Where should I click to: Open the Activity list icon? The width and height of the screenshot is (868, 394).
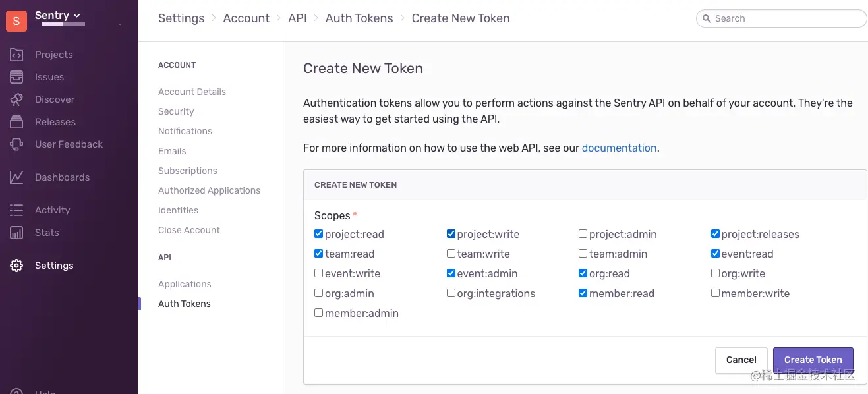[16, 210]
